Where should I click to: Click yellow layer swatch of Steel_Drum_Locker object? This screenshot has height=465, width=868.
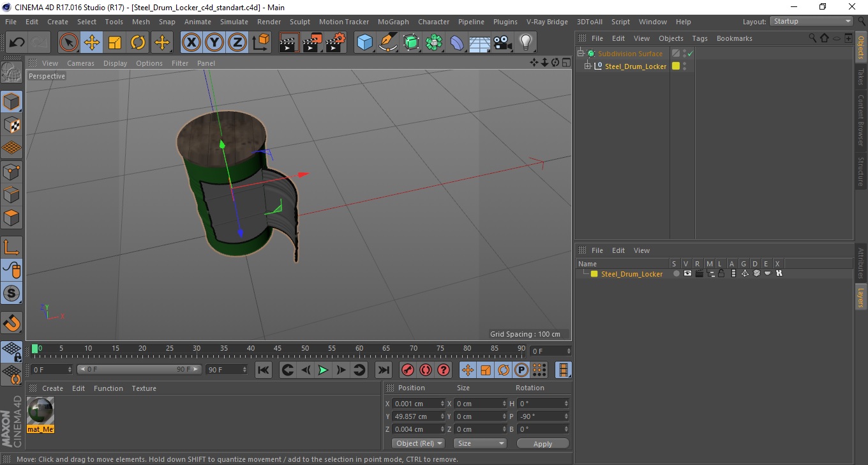coord(676,66)
